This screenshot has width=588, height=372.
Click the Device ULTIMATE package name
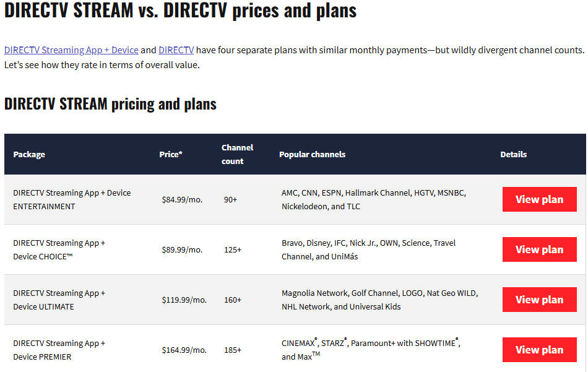coord(43,307)
